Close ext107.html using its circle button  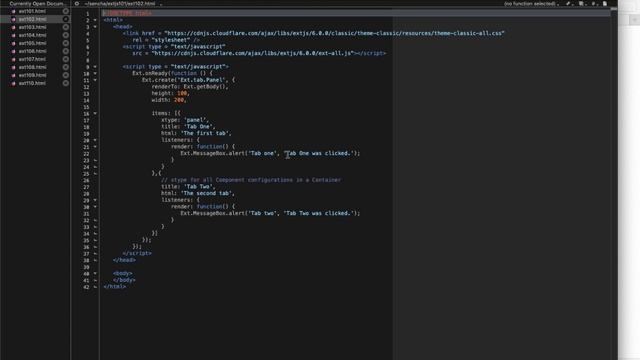(x=66, y=59)
